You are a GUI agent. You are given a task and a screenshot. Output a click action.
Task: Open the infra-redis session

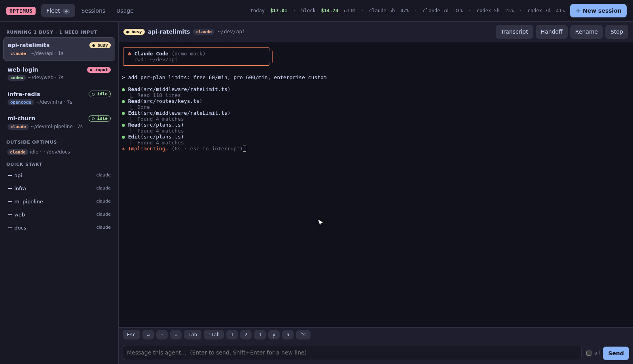59,98
